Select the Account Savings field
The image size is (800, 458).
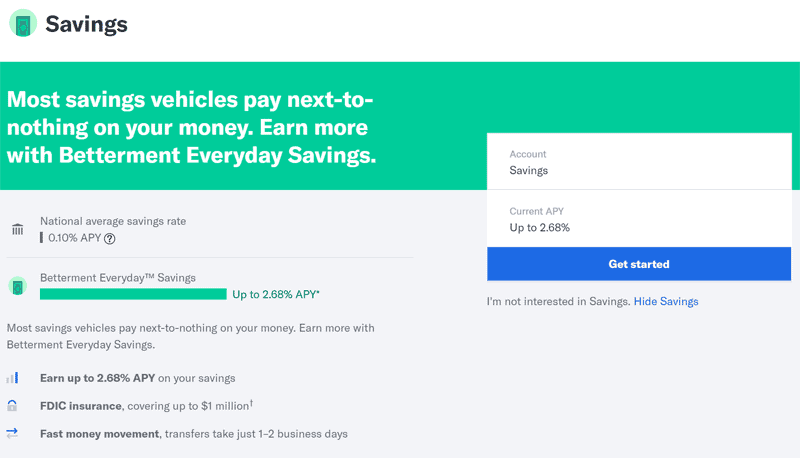click(639, 162)
